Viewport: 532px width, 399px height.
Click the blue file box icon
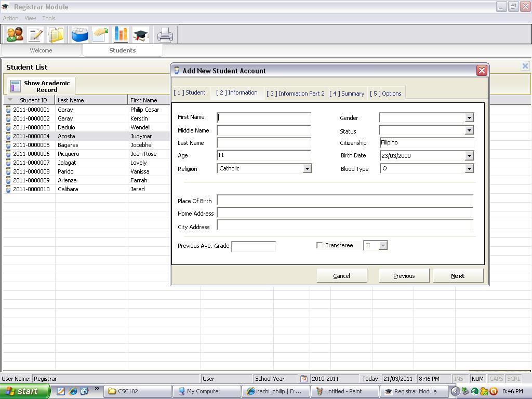79,35
